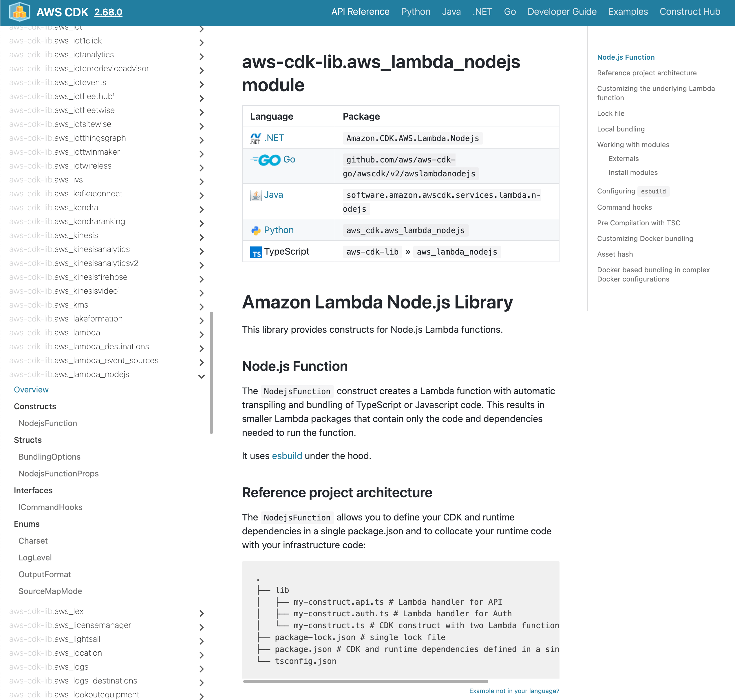
Task: Expand aws_iot1click module chevron
Action: tap(202, 43)
